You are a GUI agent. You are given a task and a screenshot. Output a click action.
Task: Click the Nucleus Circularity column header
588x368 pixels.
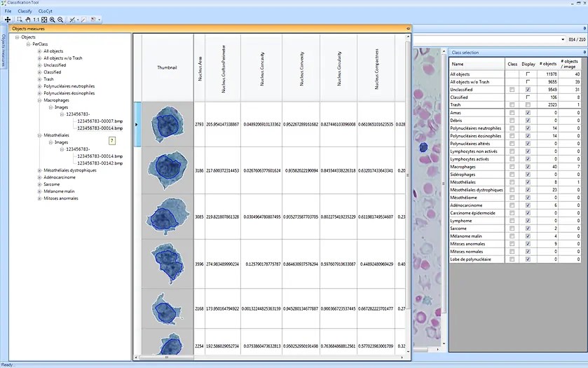point(339,68)
